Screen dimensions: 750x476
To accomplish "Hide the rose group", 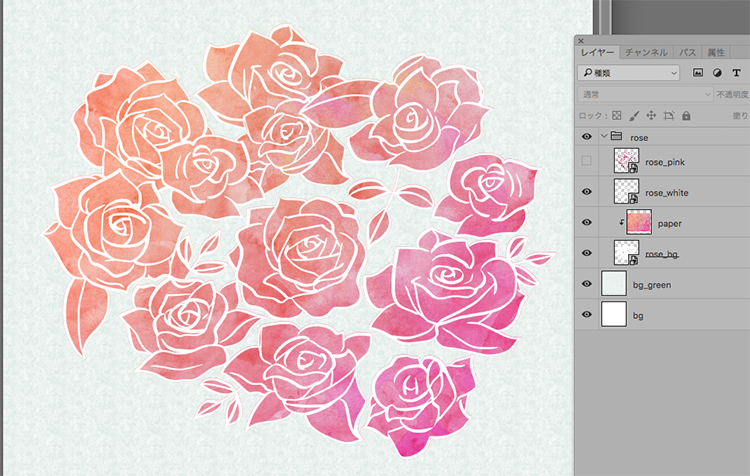I will [586, 137].
